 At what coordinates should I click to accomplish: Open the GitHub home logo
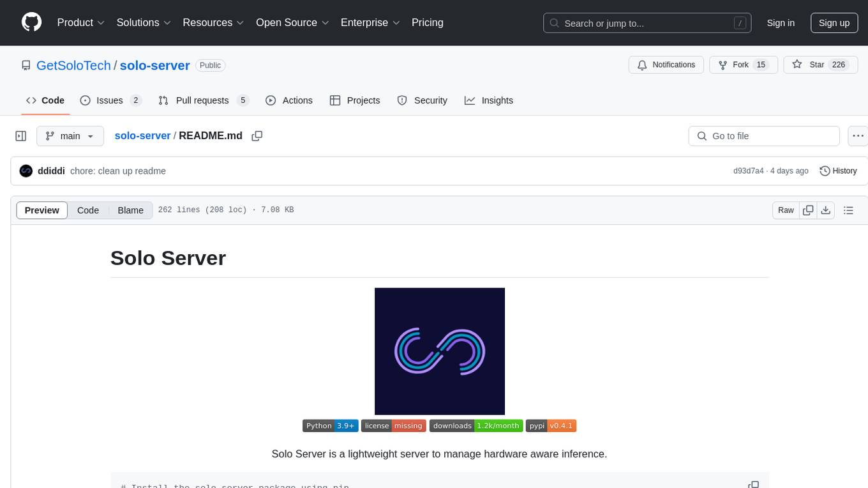tap(31, 22)
